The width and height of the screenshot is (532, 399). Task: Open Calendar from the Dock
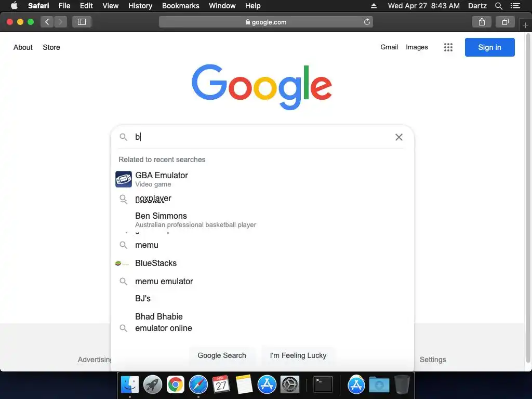(x=221, y=385)
